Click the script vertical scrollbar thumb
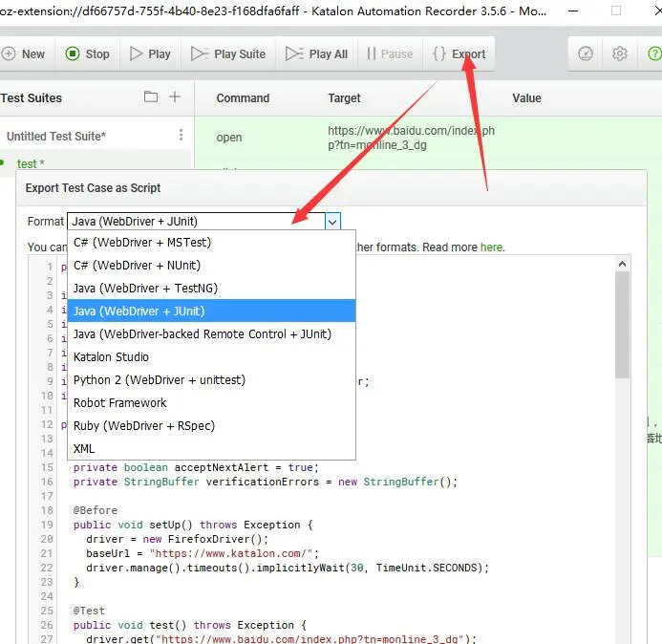662x644 pixels. pyautogui.click(x=622, y=325)
